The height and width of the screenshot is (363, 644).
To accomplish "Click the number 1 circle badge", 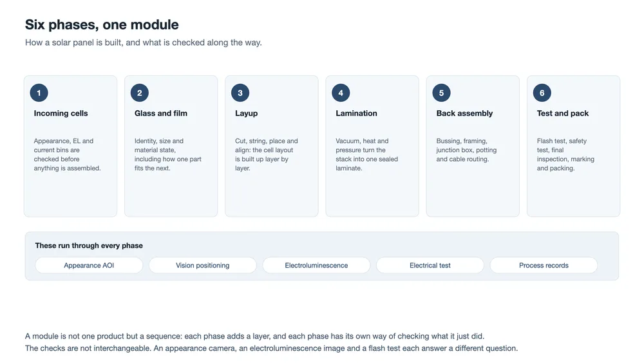I will click(x=39, y=93).
